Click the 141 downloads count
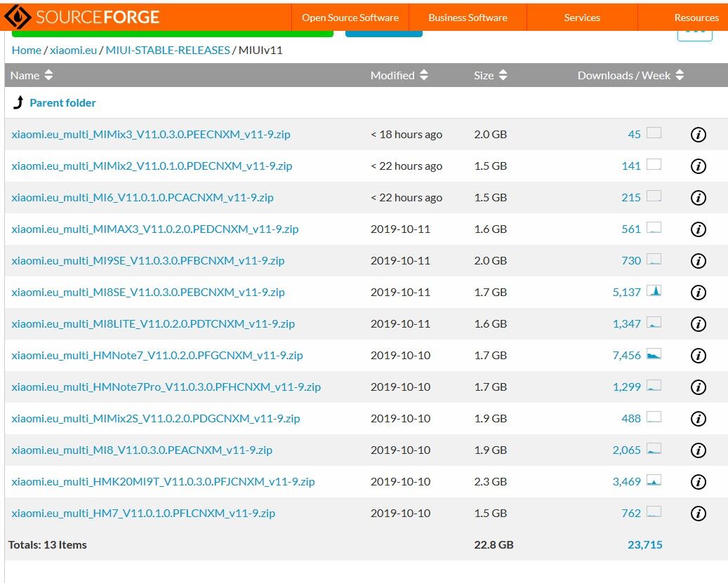 (x=631, y=166)
